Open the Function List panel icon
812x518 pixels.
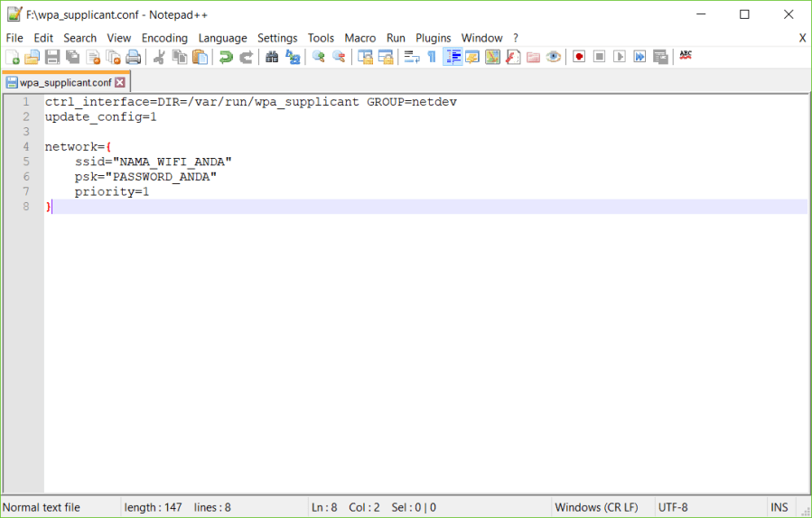pyautogui.click(x=513, y=57)
